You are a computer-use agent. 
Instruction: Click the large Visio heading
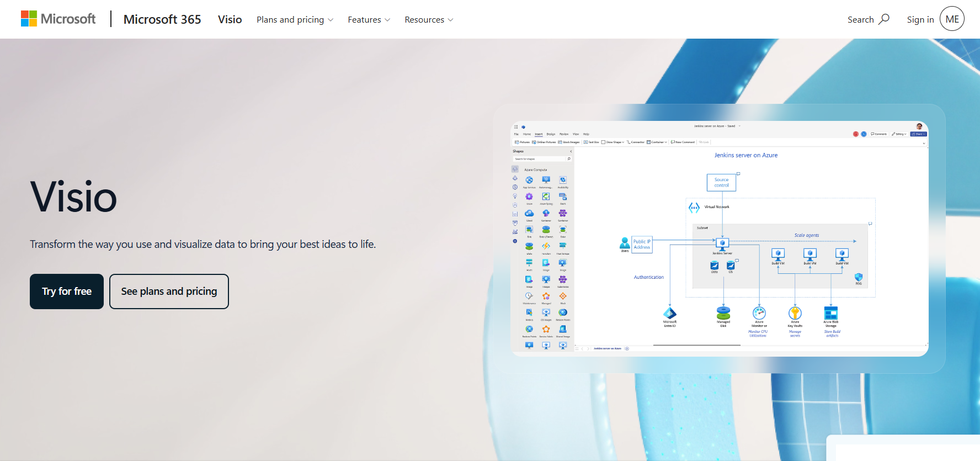pos(73,197)
